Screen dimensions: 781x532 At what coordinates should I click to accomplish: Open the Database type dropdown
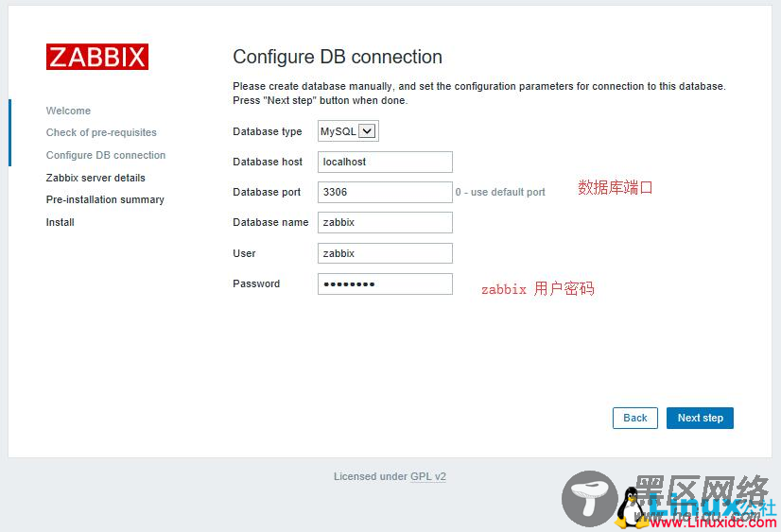348,131
